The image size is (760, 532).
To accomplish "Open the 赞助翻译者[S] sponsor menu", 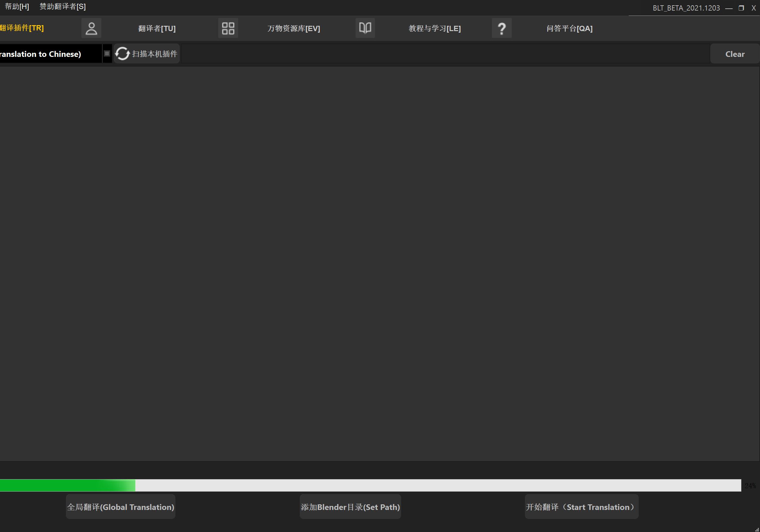I will coord(63,7).
